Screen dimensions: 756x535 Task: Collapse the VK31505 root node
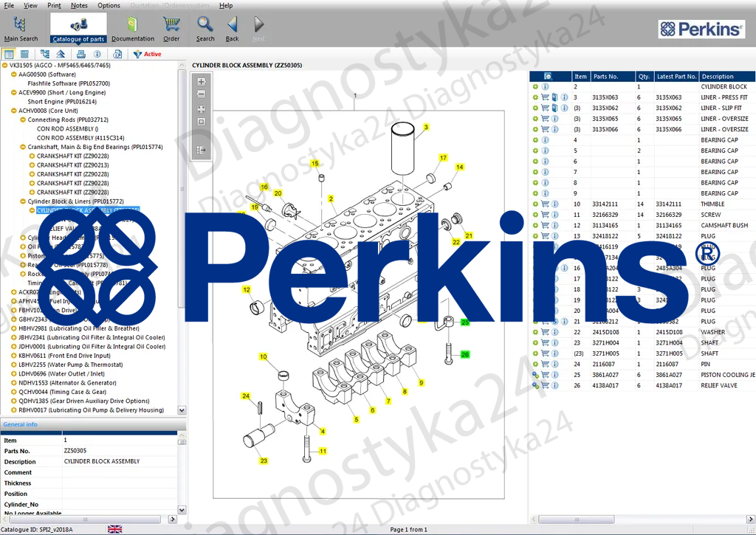pos(5,65)
